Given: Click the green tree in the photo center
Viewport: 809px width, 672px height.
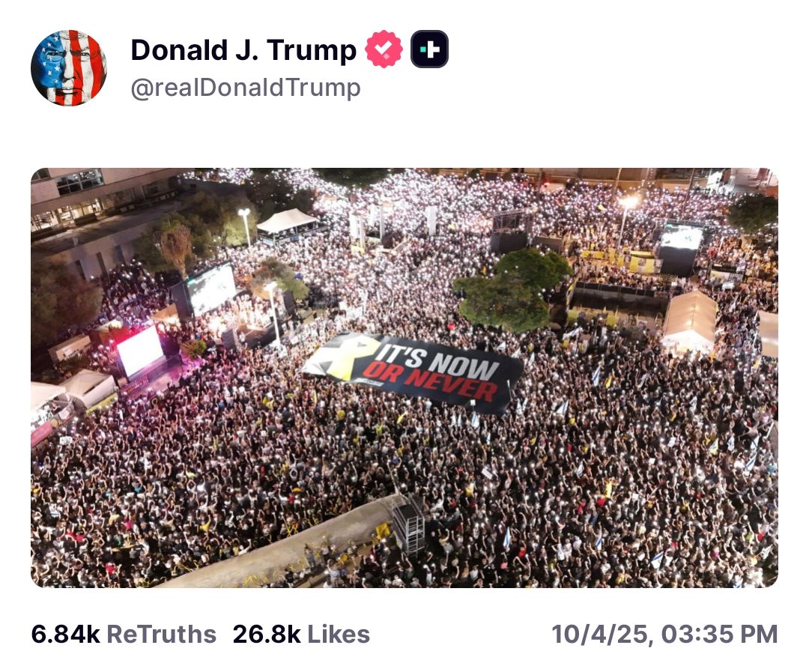Looking at the screenshot, I should pyautogui.click(x=511, y=290).
